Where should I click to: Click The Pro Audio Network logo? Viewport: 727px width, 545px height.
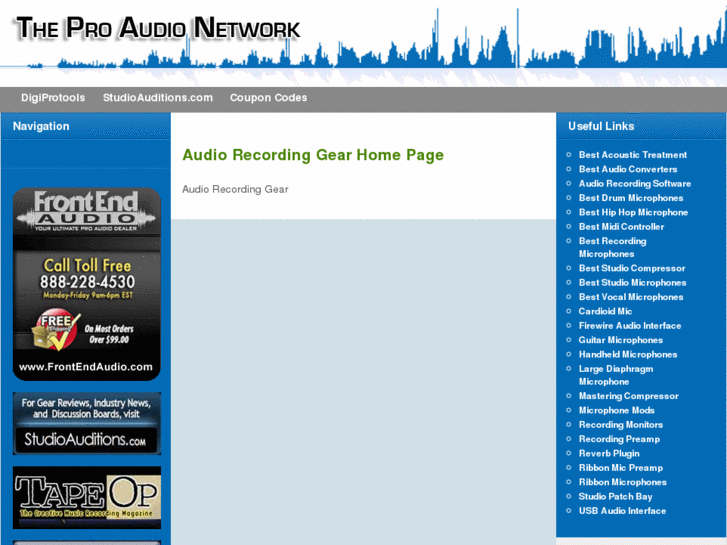(158, 28)
